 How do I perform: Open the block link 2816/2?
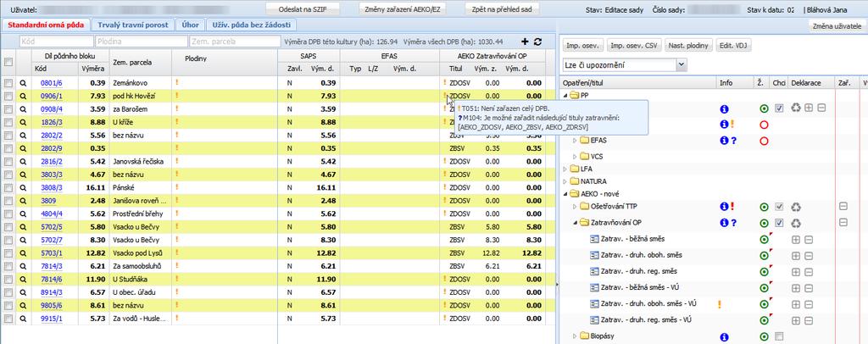pos(52,162)
